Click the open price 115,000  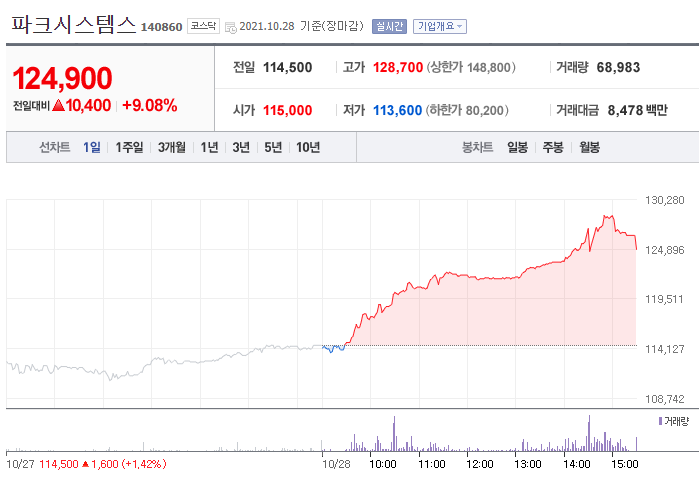(288, 110)
